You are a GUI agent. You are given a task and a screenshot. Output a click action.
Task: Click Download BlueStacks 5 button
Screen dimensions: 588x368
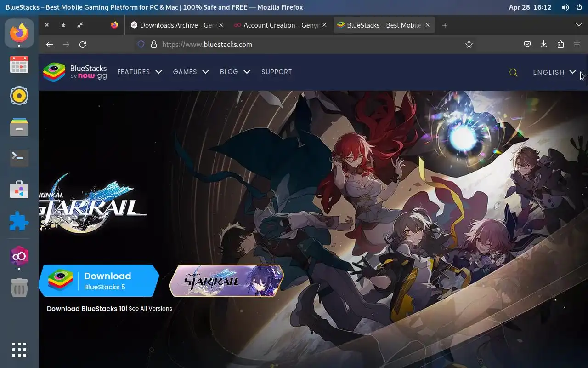click(99, 281)
